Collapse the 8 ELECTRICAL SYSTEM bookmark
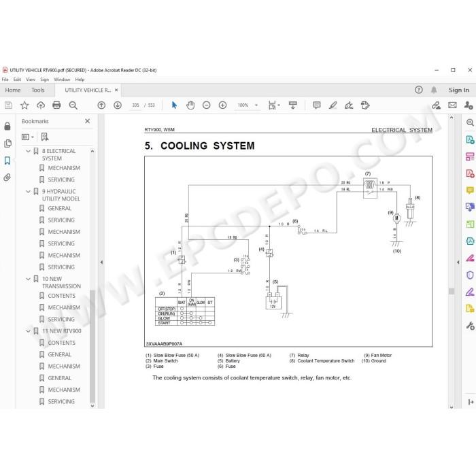This screenshot has height=476, width=476. 29,151
